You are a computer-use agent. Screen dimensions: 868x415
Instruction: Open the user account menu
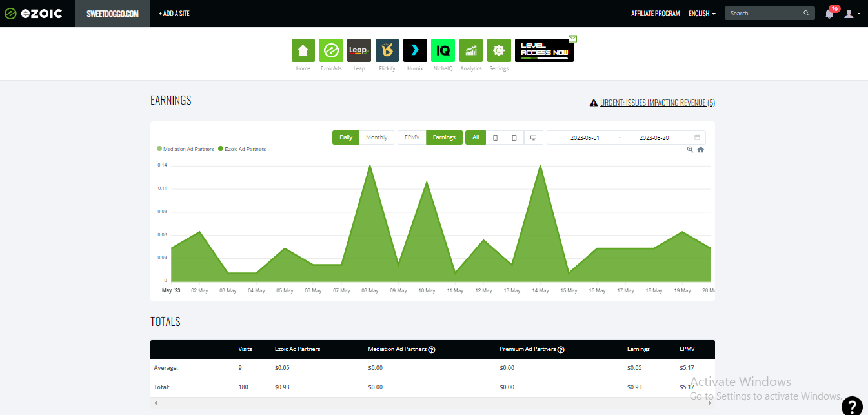point(852,14)
